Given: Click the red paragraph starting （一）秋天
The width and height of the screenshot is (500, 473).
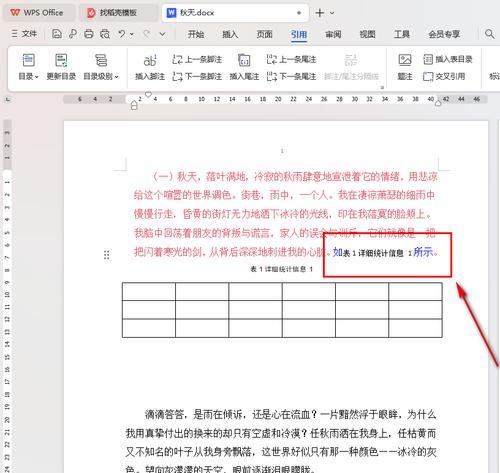Looking at the screenshot, I should click(x=285, y=214).
